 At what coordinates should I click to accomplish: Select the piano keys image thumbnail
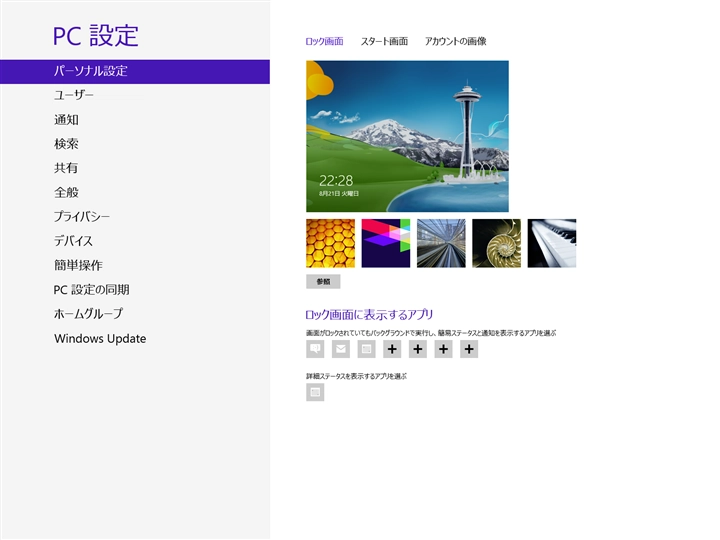pyautogui.click(x=552, y=243)
